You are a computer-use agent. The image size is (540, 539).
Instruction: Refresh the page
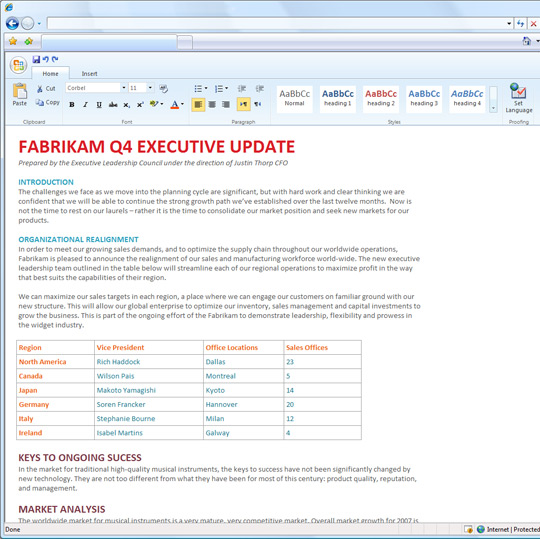pyautogui.click(x=520, y=23)
